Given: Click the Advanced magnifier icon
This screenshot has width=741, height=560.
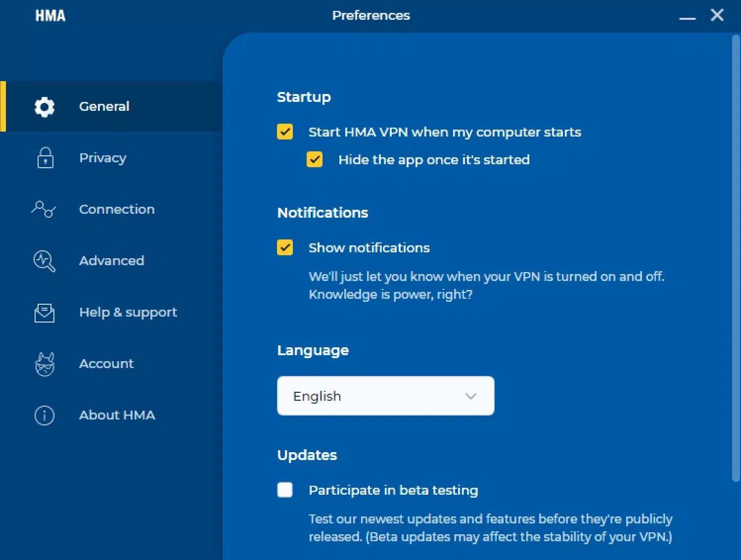Looking at the screenshot, I should pos(44,261).
